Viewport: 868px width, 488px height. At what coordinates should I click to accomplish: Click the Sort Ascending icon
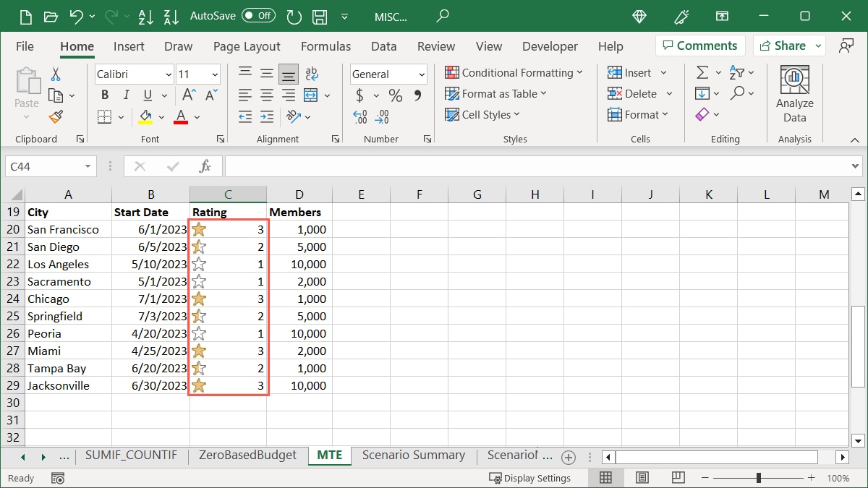click(146, 15)
